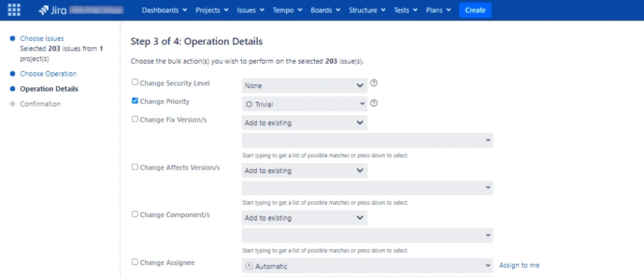Enable the Change Assignee checkbox
Image resolution: width=644 pixels, height=277 pixels.
click(x=135, y=262)
